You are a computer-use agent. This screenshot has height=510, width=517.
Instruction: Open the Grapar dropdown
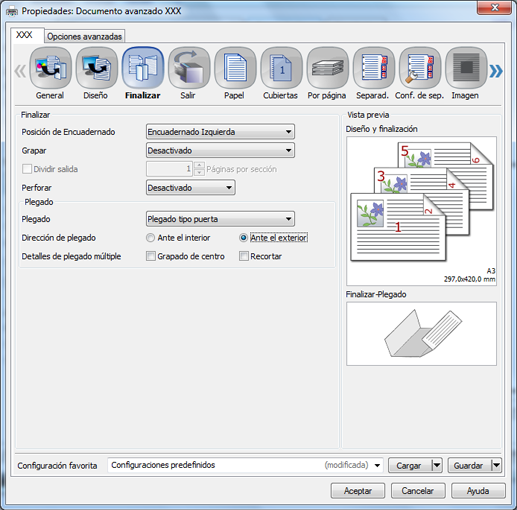(x=220, y=150)
